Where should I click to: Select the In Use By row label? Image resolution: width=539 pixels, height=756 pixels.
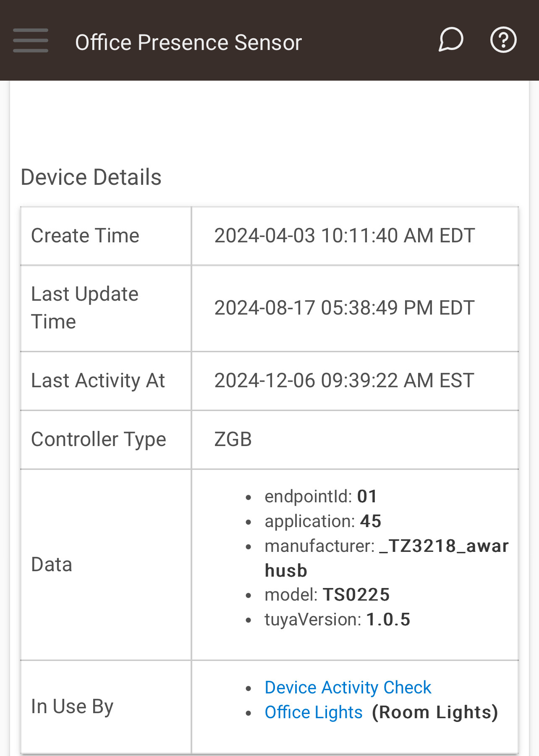72,707
